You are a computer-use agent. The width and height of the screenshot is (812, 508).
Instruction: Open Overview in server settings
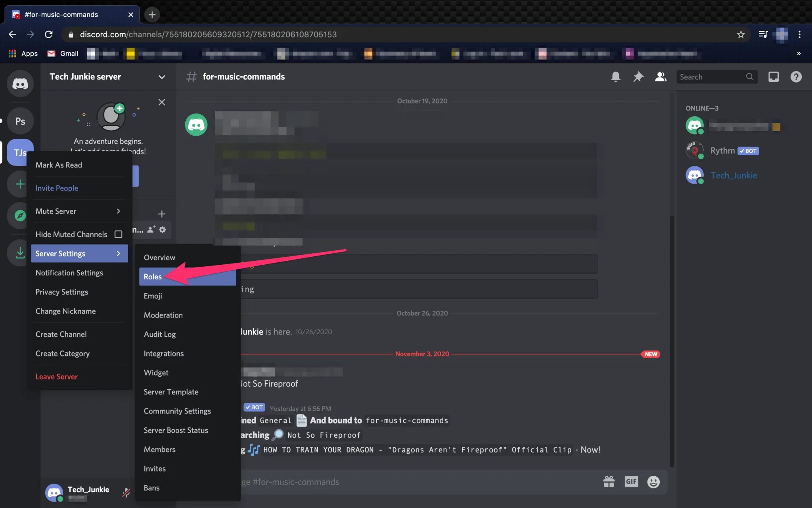[x=188, y=258]
